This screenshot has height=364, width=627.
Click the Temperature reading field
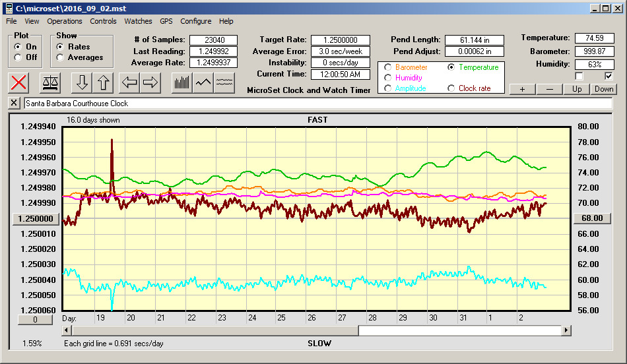pos(594,38)
